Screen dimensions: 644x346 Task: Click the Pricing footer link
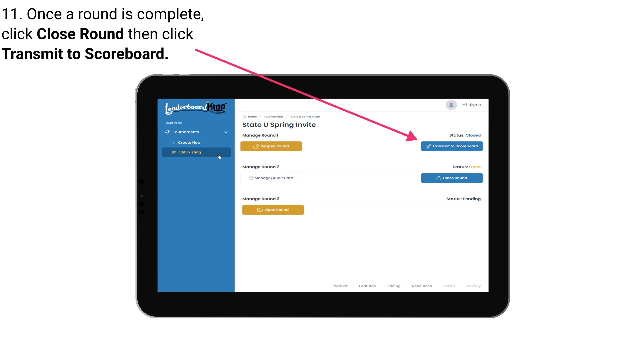pos(393,286)
